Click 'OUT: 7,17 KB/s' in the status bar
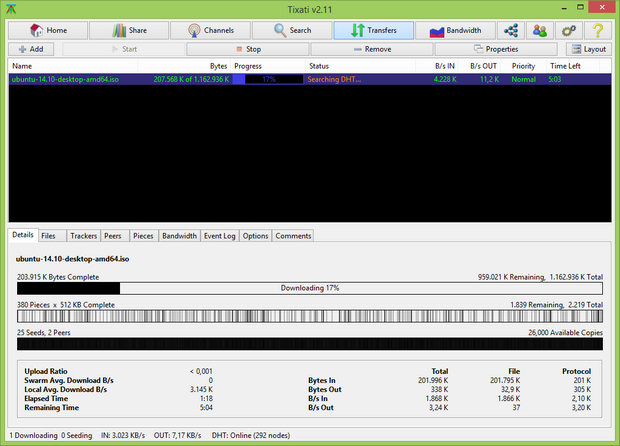This screenshot has width=620, height=446. [x=178, y=435]
